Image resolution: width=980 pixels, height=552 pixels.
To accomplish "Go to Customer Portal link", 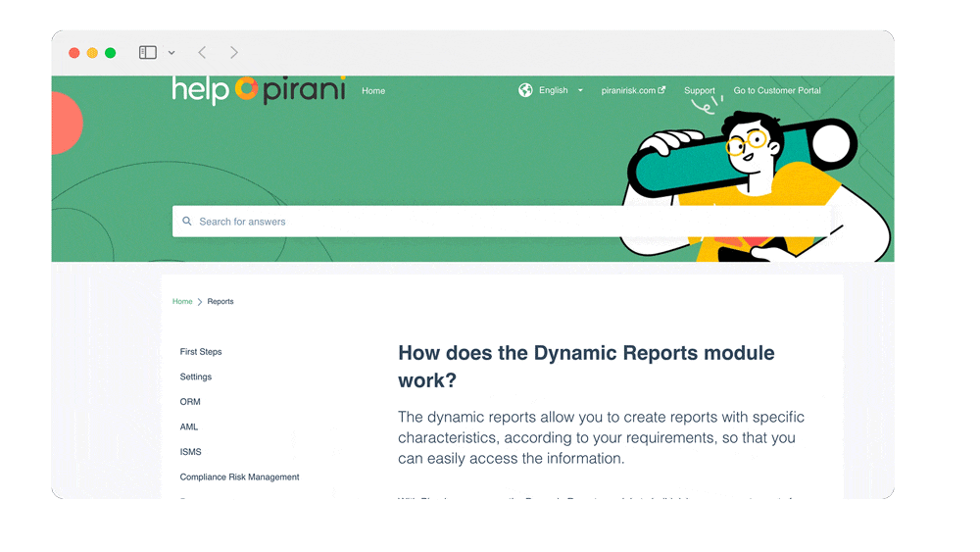I will (777, 91).
